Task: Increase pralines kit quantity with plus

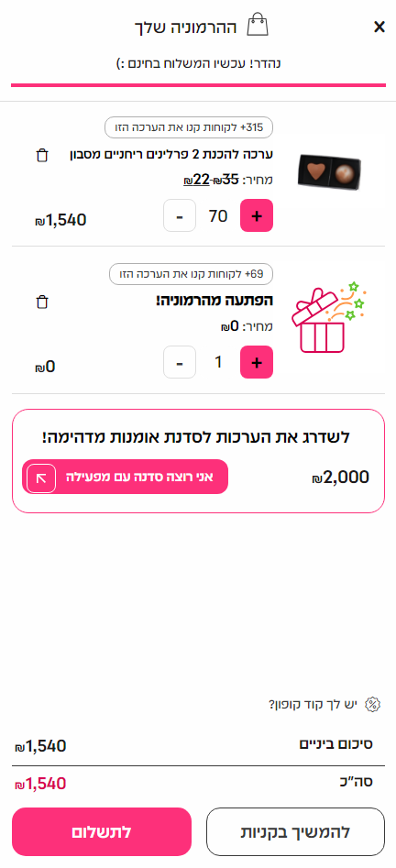Action: click(x=257, y=215)
